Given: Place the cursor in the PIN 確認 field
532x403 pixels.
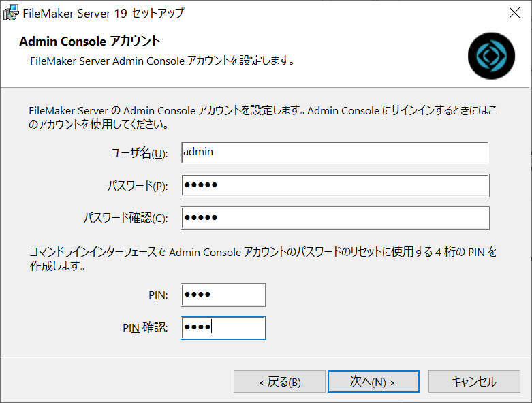Looking at the screenshot, I should 223,327.
